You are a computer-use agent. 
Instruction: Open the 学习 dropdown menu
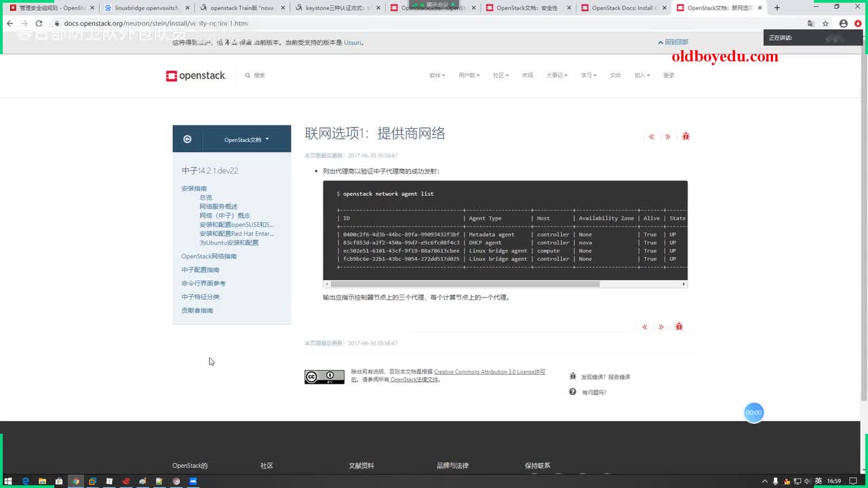[589, 75]
